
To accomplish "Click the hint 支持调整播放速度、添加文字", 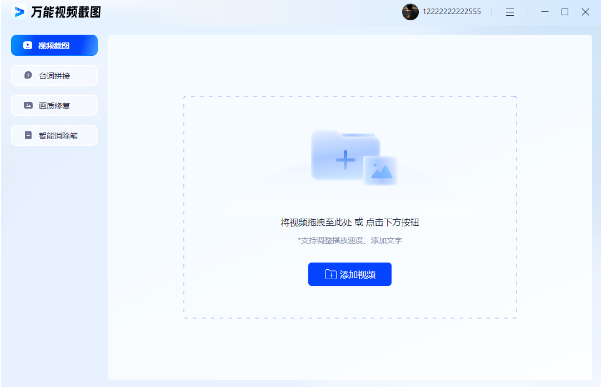I will click(x=350, y=241).
